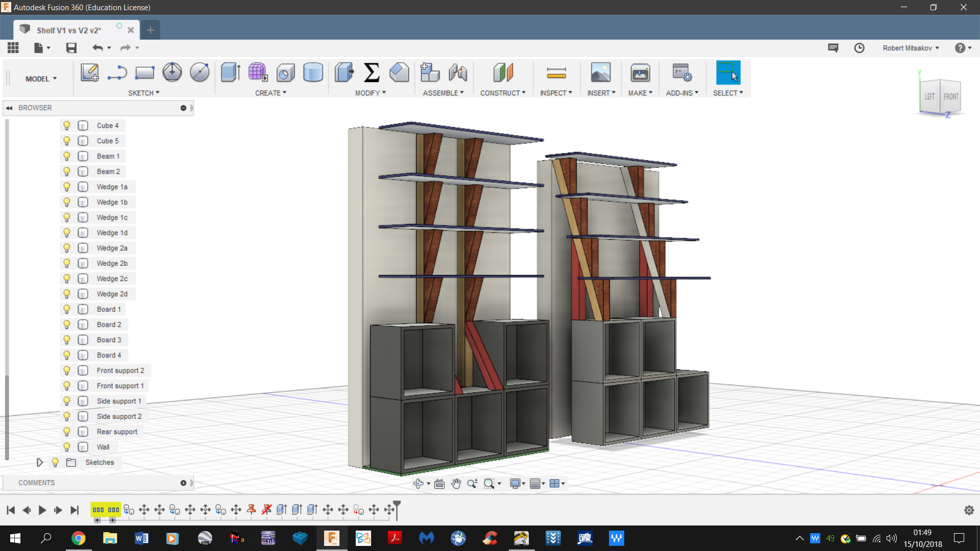Open the MODEL workspace dropdown
The image size is (980, 551).
click(41, 79)
